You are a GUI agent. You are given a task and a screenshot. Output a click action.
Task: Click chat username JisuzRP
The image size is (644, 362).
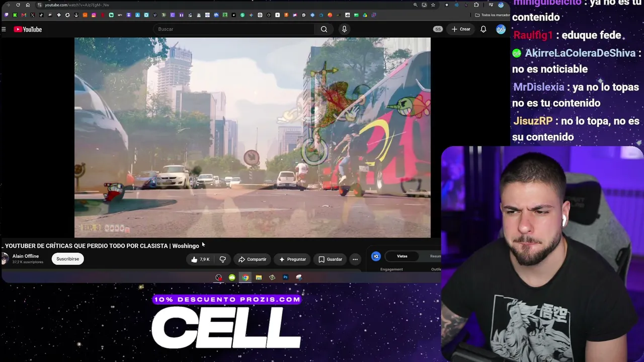[533, 121]
